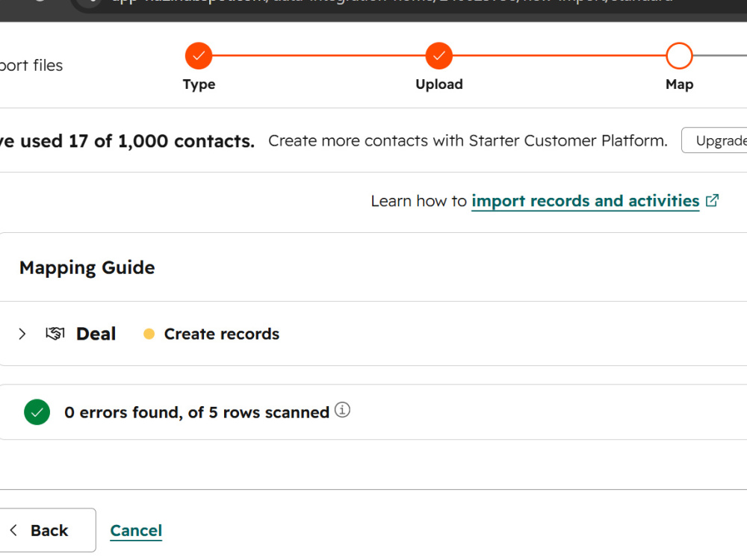Click the external link icon after activities

tap(712, 200)
